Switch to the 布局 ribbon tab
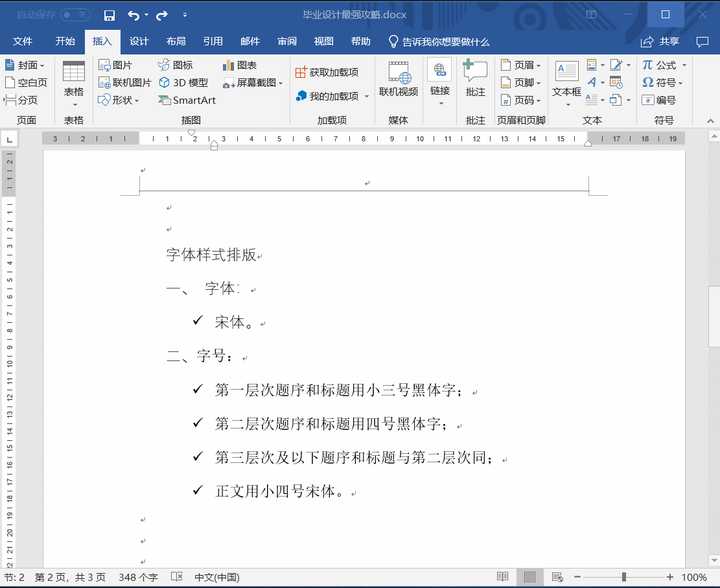The height and width of the screenshot is (588, 720). (176, 41)
